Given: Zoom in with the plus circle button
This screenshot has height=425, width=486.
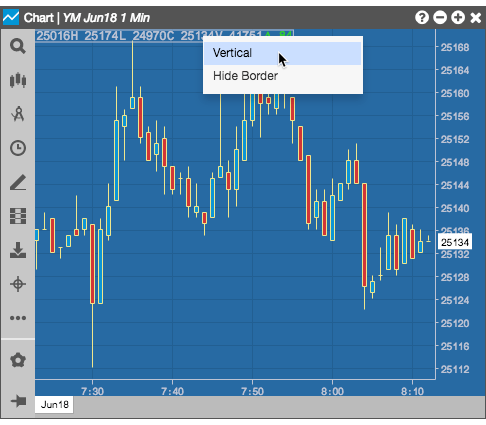Looking at the screenshot, I should click(x=458, y=17).
